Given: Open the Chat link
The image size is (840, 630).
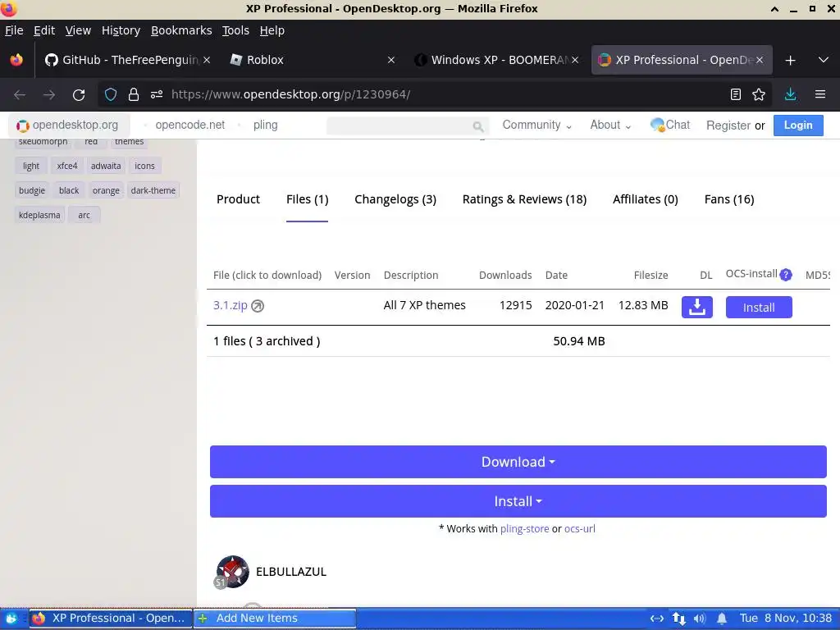Looking at the screenshot, I should 670,126.
